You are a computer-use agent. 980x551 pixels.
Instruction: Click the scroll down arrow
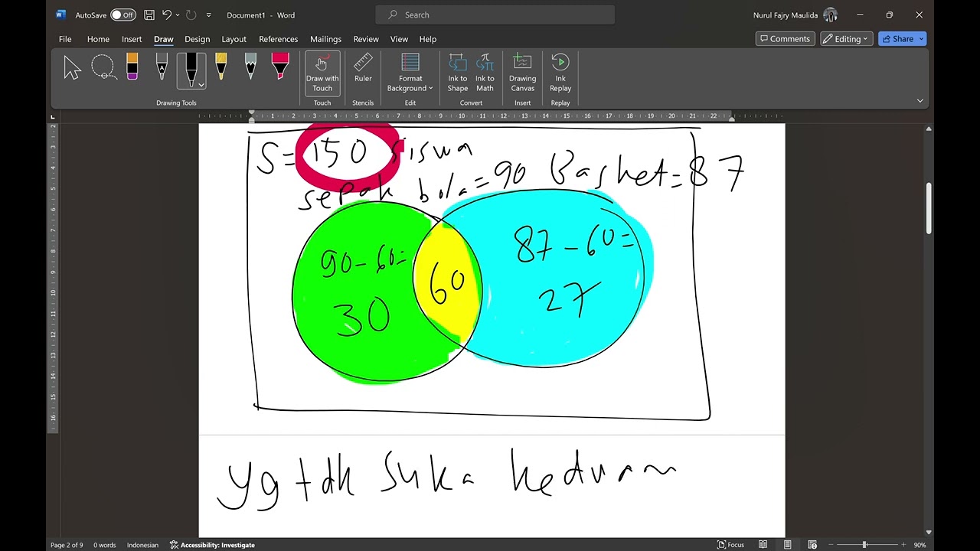(929, 532)
